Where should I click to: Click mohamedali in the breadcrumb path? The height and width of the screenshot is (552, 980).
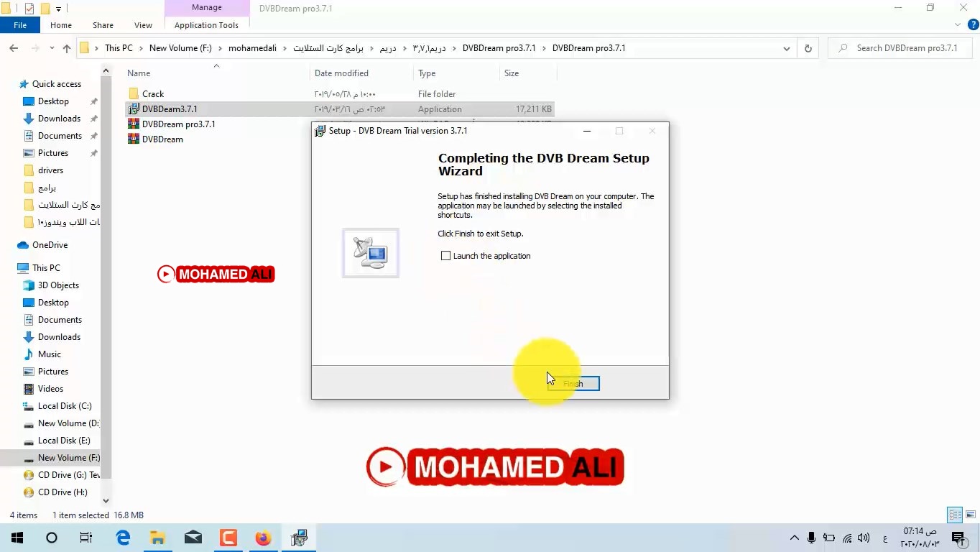252,48
